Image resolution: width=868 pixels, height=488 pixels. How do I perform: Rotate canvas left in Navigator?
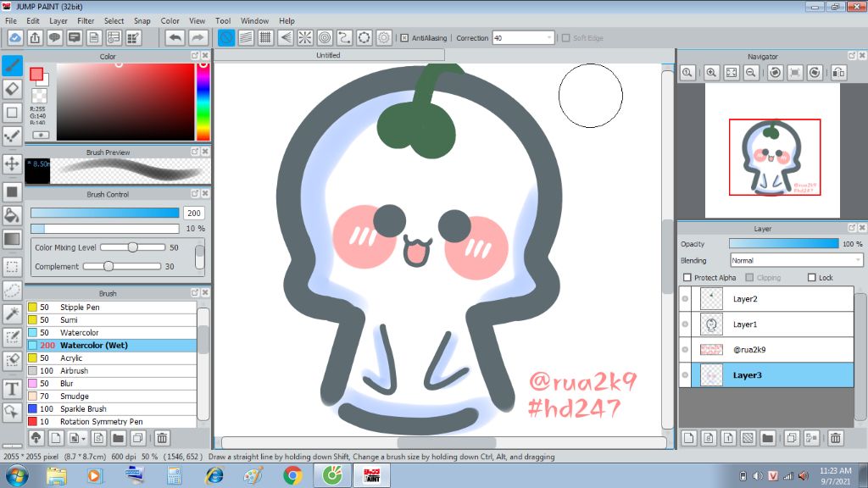[775, 73]
